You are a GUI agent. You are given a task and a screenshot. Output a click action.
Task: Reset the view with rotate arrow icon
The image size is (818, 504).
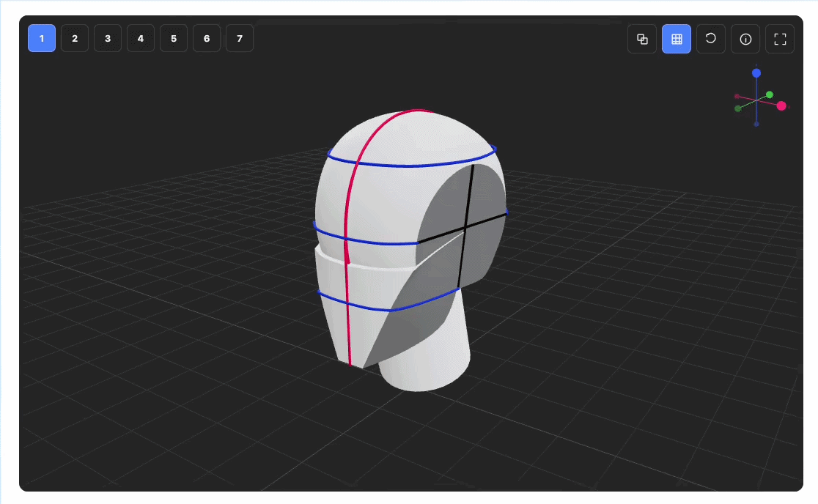point(711,39)
